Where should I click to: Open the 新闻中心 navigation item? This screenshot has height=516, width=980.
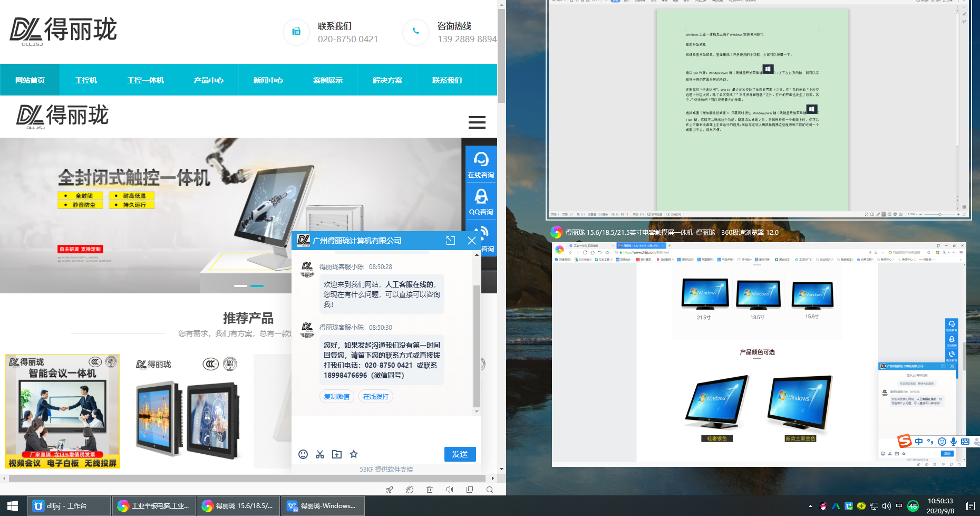coord(268,80)
